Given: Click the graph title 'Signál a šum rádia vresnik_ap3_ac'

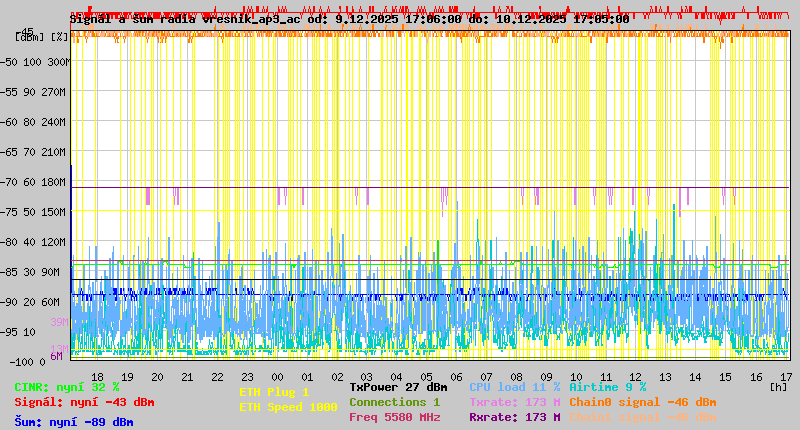Looking at the screenshot, I should coord(185,19).
